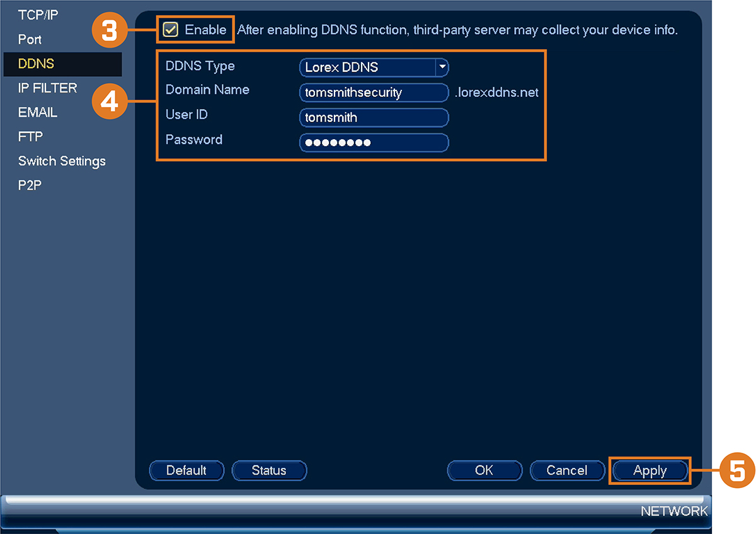Open Switch Settings in sidebar

tap(62, 161)
